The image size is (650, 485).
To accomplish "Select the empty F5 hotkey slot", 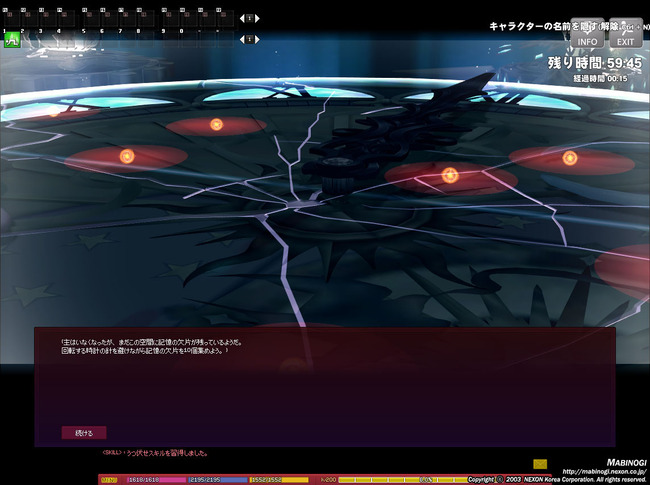I will pos(91,19).
